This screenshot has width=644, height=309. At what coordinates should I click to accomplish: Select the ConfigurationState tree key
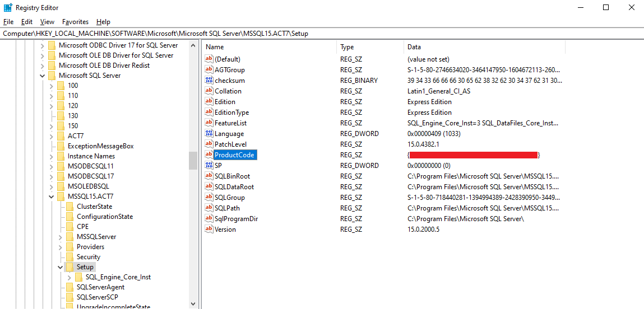point(105,216)
